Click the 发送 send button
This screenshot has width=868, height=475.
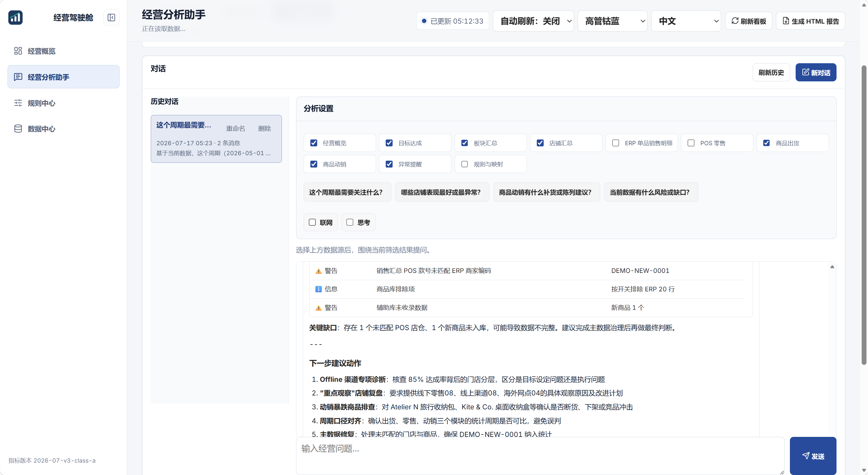[x=813, y=456]
